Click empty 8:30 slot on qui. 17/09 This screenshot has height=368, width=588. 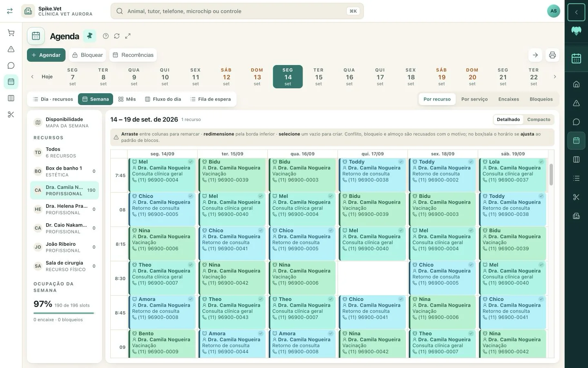(x=372, y=278)
